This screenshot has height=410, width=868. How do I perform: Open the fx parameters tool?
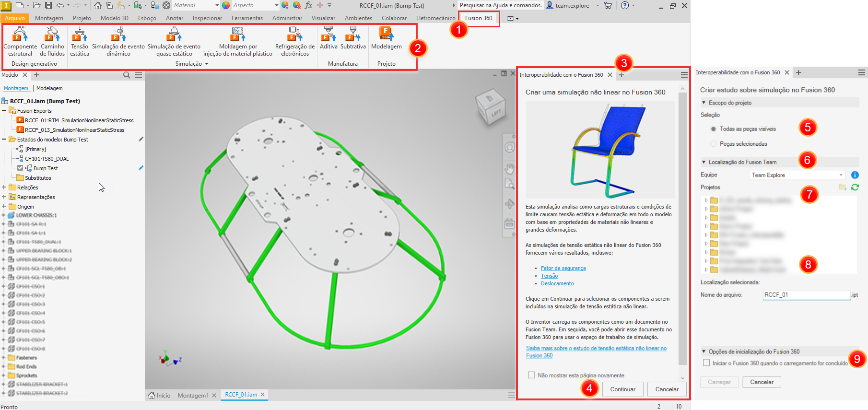coord(308,5)
